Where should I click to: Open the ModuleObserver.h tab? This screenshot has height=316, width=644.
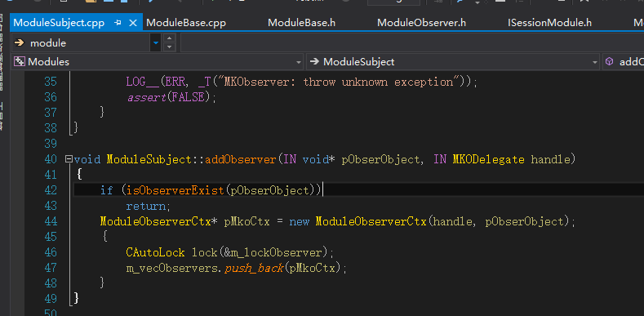point(421,23)
